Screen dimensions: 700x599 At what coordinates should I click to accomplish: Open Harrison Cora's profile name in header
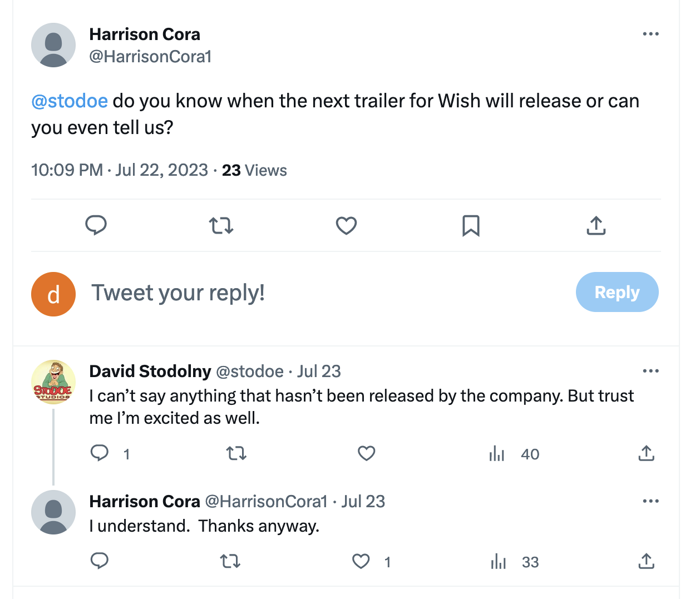145,34
